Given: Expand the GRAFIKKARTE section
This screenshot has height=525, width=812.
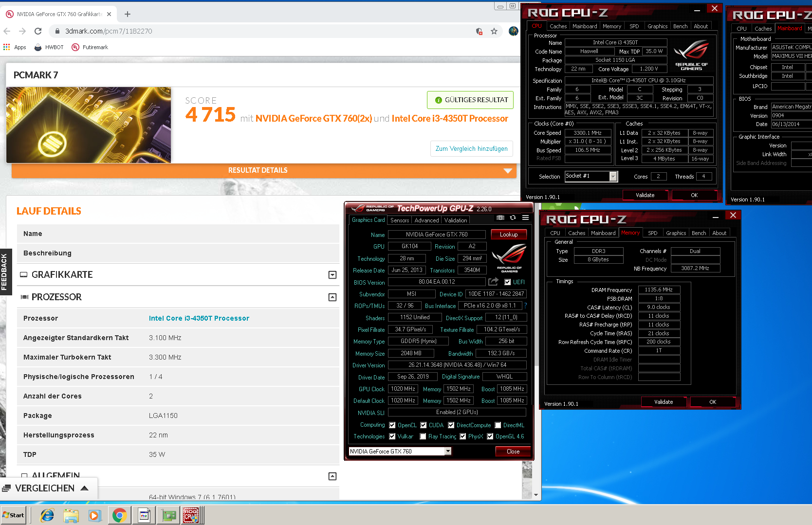Looking at the screenshot, I should pos(332,275).
